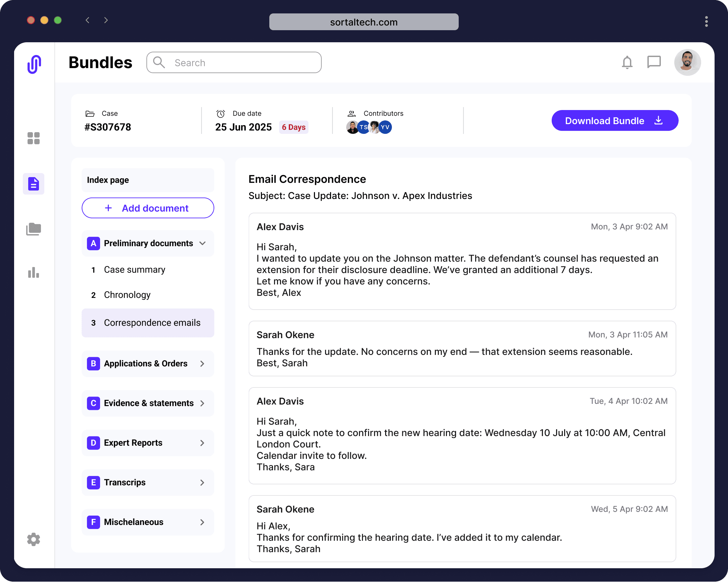This screenshot has width=728, height=583.
Task: Open the chat messages icon
Action: tap(654, 62)
